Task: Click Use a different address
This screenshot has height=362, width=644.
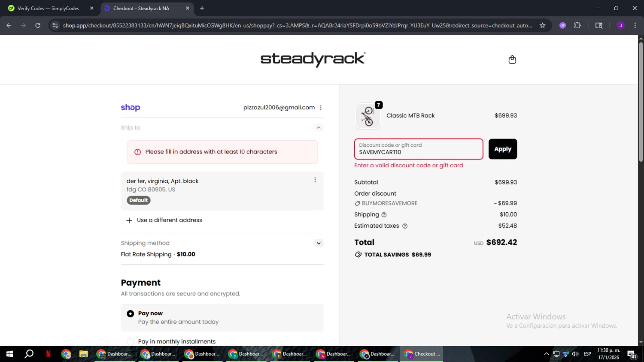Action: coord(164,220)
